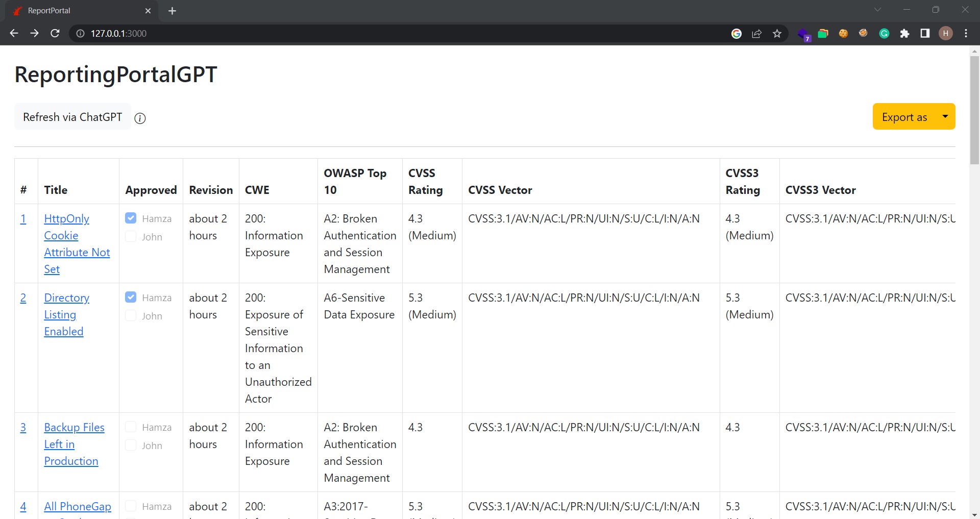Open row number 1 link
Screen dimensions: 980x519
[23, 219]
